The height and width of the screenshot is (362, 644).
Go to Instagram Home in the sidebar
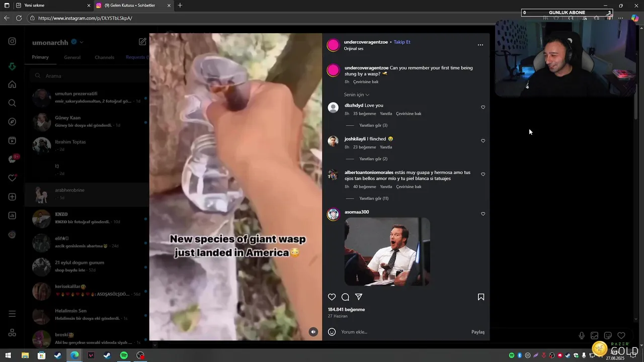pos(12,84)
